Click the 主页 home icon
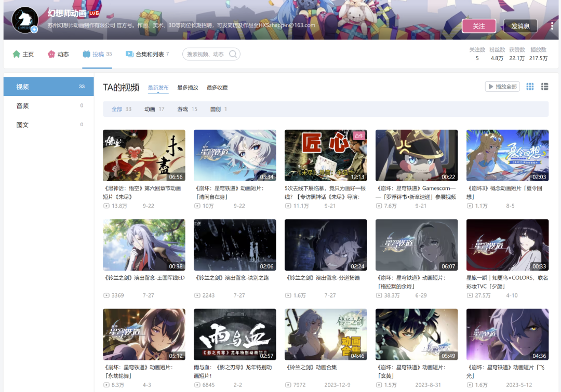The image size is (561, 392). pos(16,54)
